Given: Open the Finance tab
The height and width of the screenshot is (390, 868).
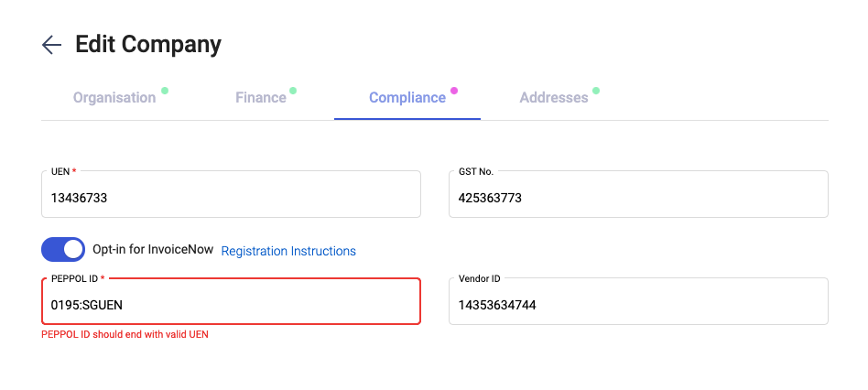Looking at the screenshot, I should 261,98.
